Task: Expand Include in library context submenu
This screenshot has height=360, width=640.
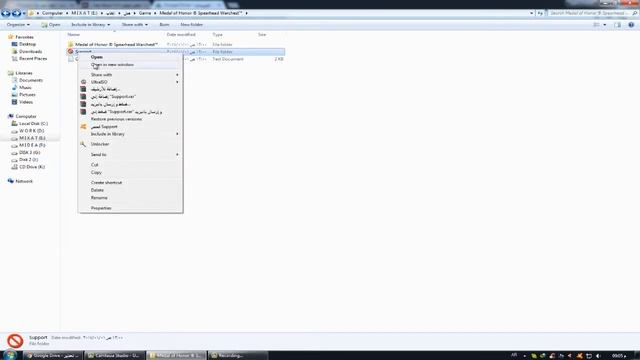Action: [177, 134]
